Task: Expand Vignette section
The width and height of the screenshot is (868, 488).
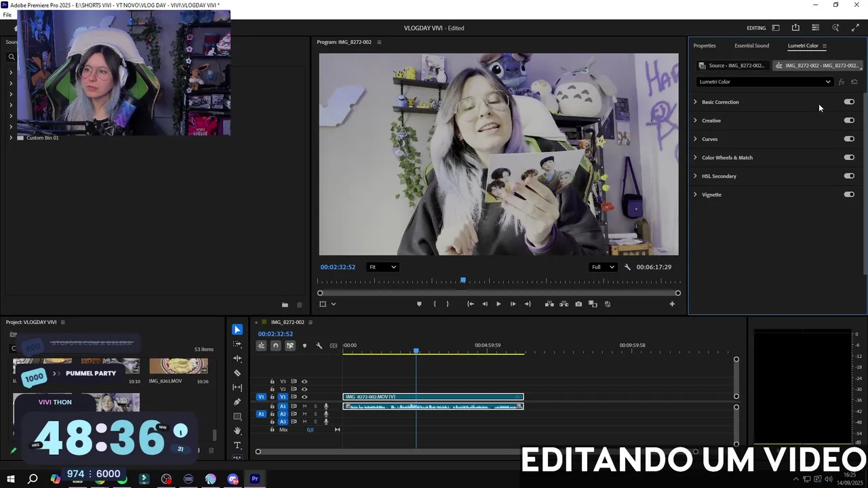Action: (x=695, y=195)
